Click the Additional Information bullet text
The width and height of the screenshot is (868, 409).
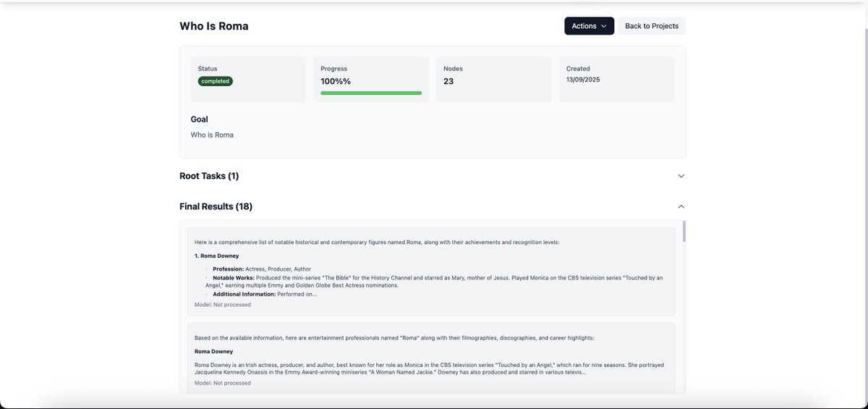click(x=265, y=294)
